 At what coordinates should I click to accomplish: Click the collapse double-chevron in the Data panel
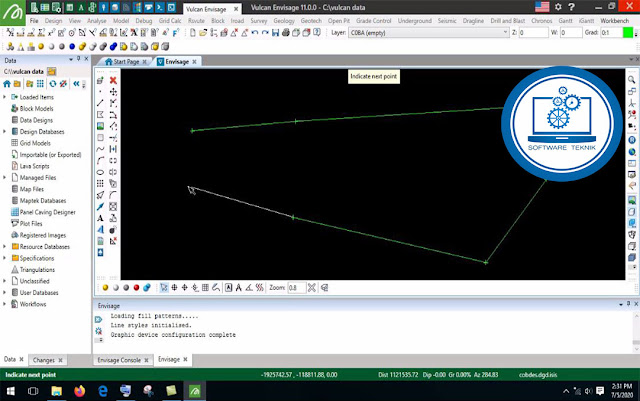(76, 84)
